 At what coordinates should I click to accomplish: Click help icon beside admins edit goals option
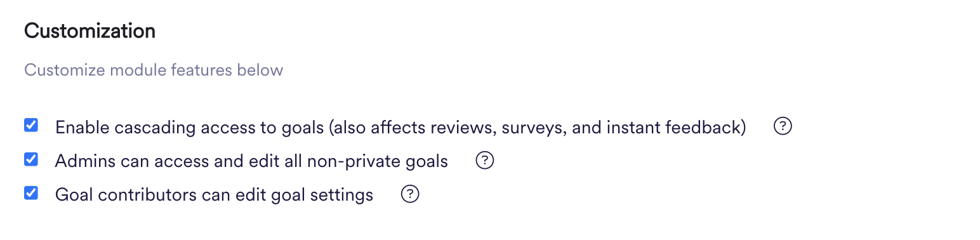pyautogui.click(x=485, y=161)
